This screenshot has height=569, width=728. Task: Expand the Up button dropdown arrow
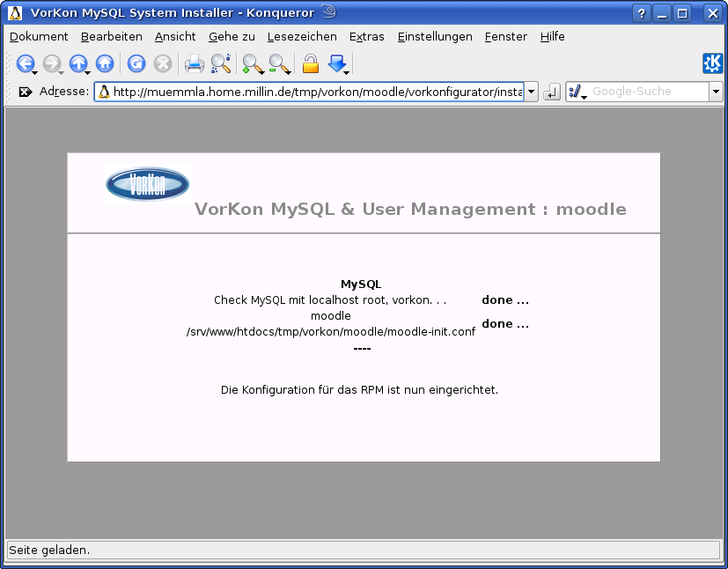[x=87, y=73]
